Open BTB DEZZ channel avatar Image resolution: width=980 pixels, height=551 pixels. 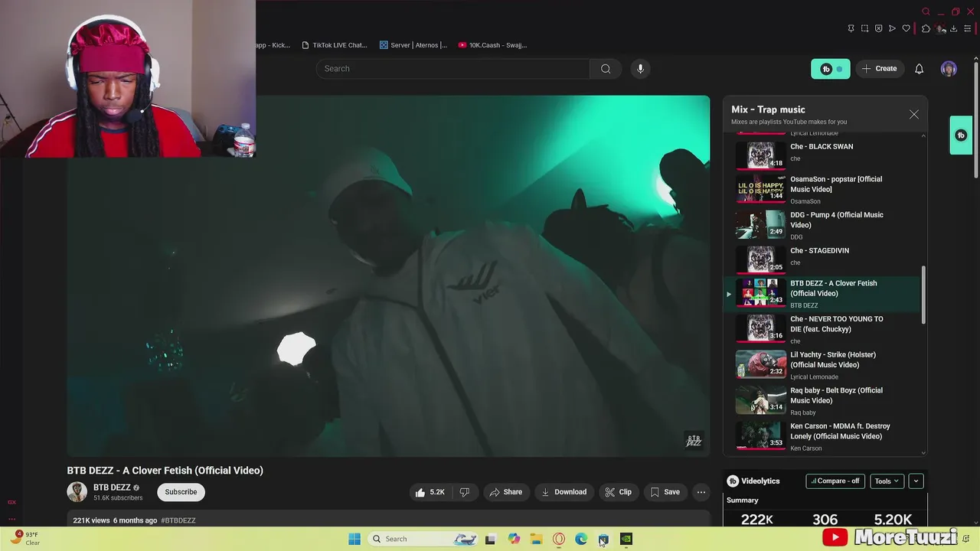click(x=77, y=492)
